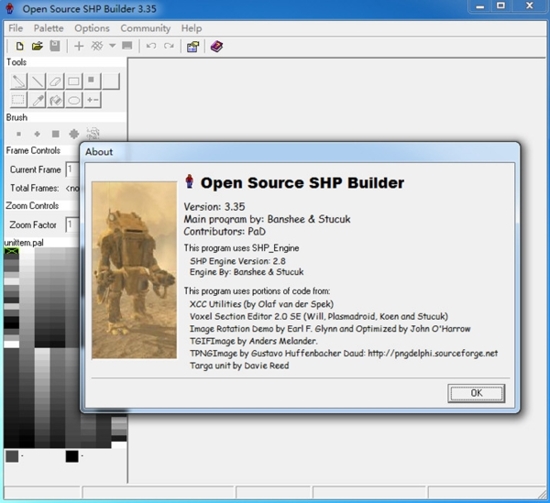The height and width of the screenshot is (503, 550).
Task: Open the Community menu
Action: (x=145, y=28)
